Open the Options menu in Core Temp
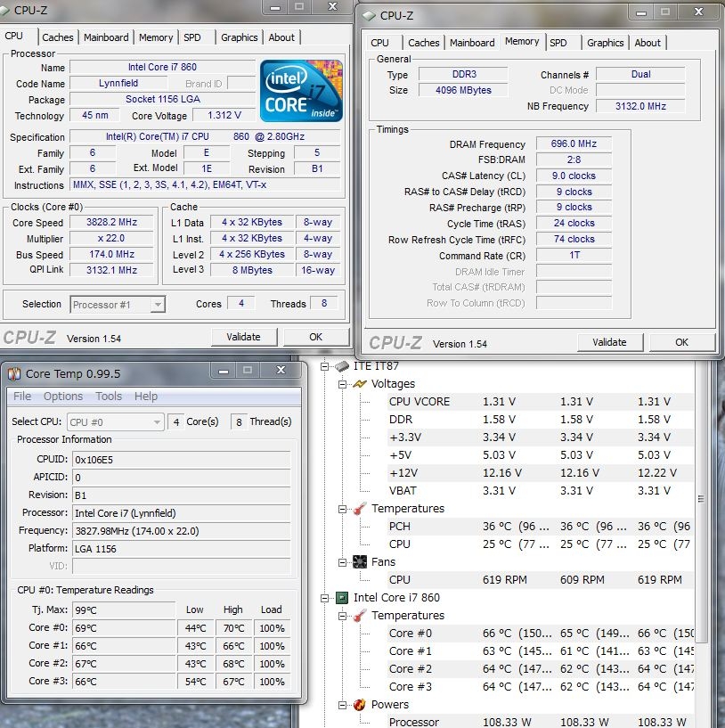Screen dimensions: 725x728 (x=63, y=396)
